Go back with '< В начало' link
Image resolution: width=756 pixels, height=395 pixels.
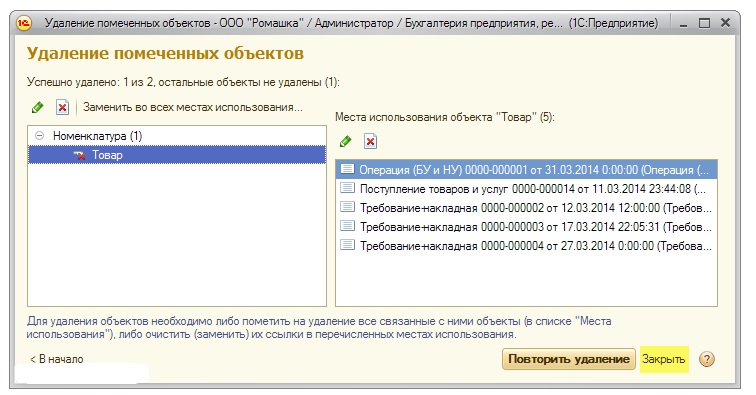click(x=56, y=359)
